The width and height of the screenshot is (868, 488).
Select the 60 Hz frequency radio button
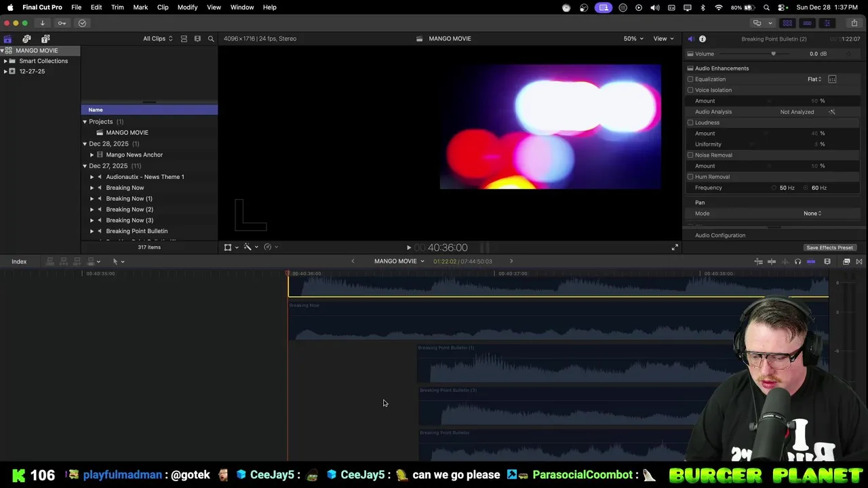click(806, 188)
